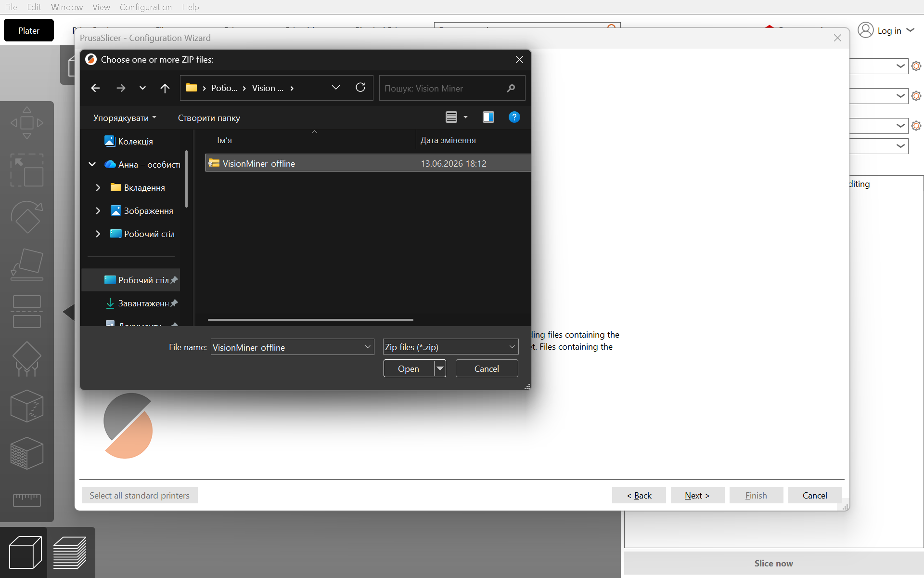Open the Open button split arrow
Image resolution: width=924 pixels, height=578 pixels.
click(440, 368)
